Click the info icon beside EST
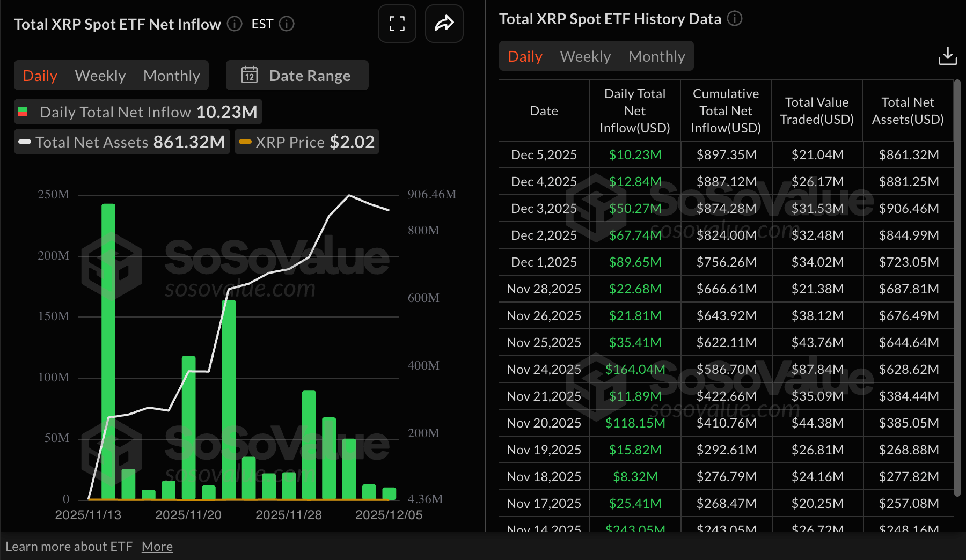 pyautogui.click(x=287, y=24)
